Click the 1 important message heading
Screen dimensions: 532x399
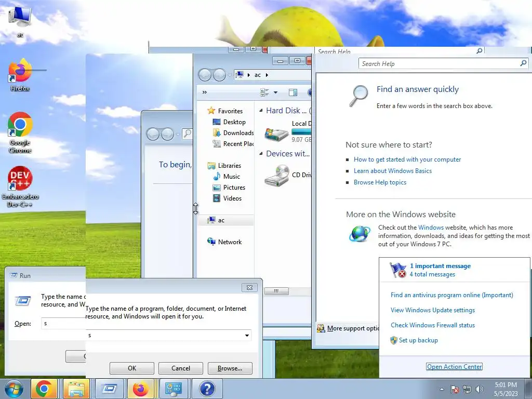440,266
